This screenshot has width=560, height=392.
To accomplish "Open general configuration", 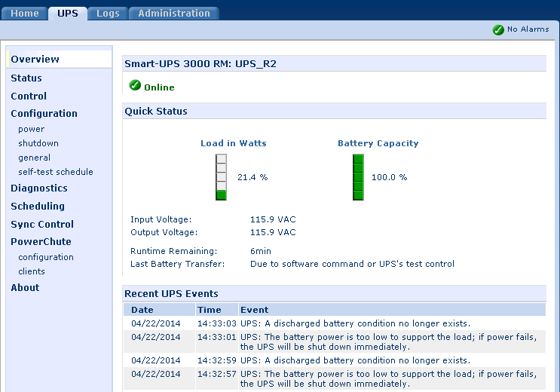I will tap(34, 158).
